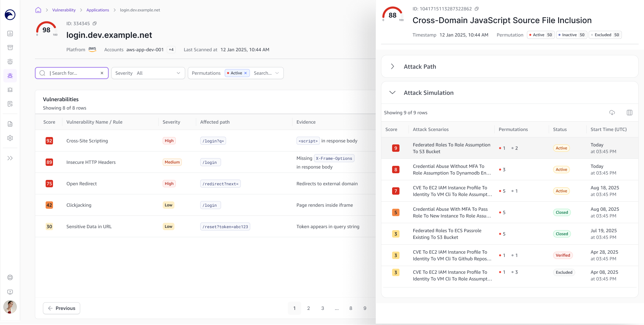Open the column settings icon
Screen dimensions: 644x325
coord(630,113)
